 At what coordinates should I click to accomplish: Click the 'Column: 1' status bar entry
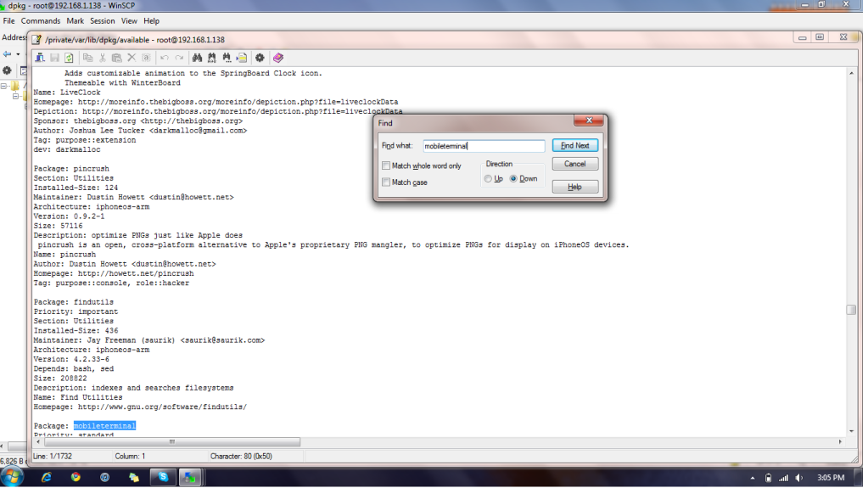130,457
